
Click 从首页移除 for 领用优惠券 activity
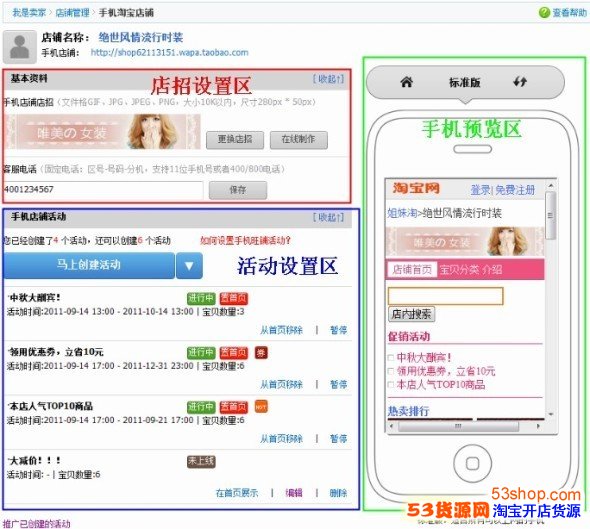click(x=281, y=384)
